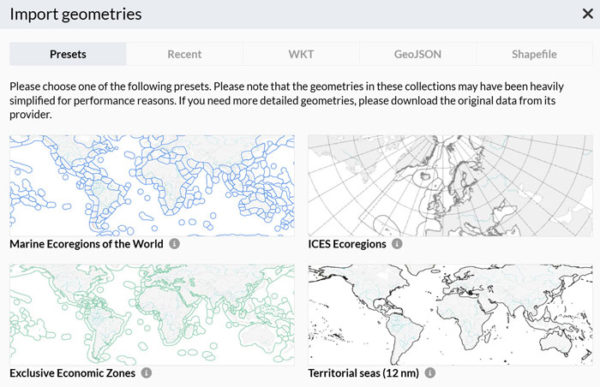This screenshot has height=387, width=600.
Task: Open the Recent tab
Action: point(184,54)
